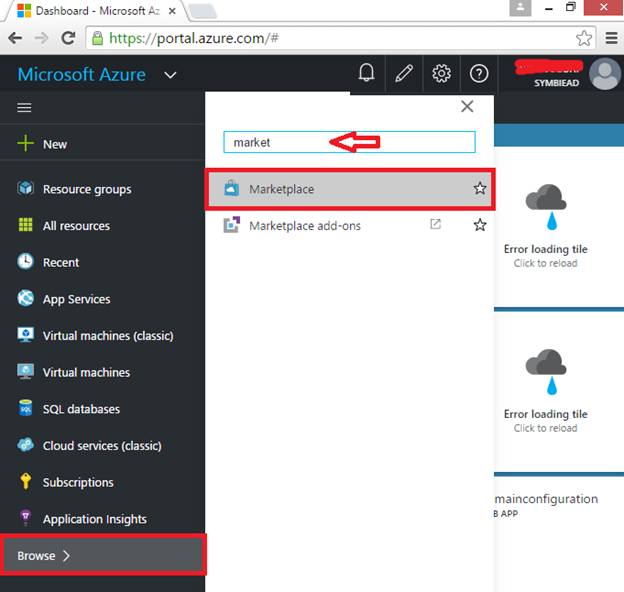Click the SYMBIEAD account label
The height and width of the screenshot is (592, 624).
click(556, 83)
